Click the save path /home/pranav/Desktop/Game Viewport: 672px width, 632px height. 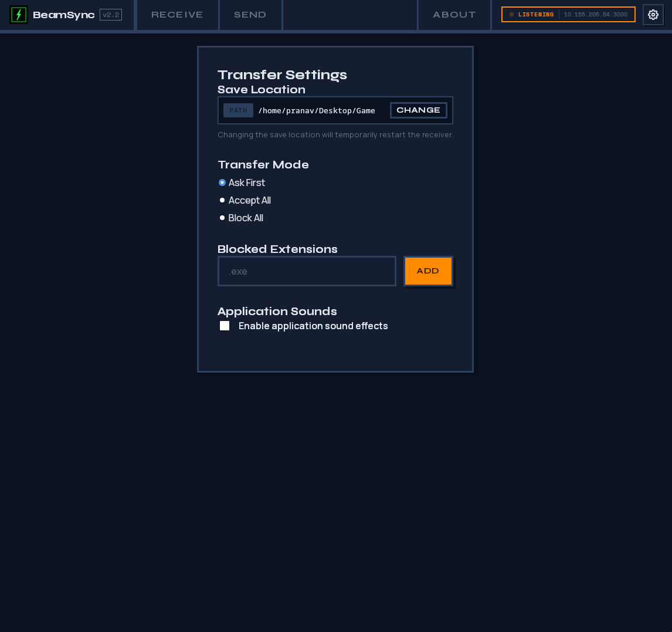(317, 111)
